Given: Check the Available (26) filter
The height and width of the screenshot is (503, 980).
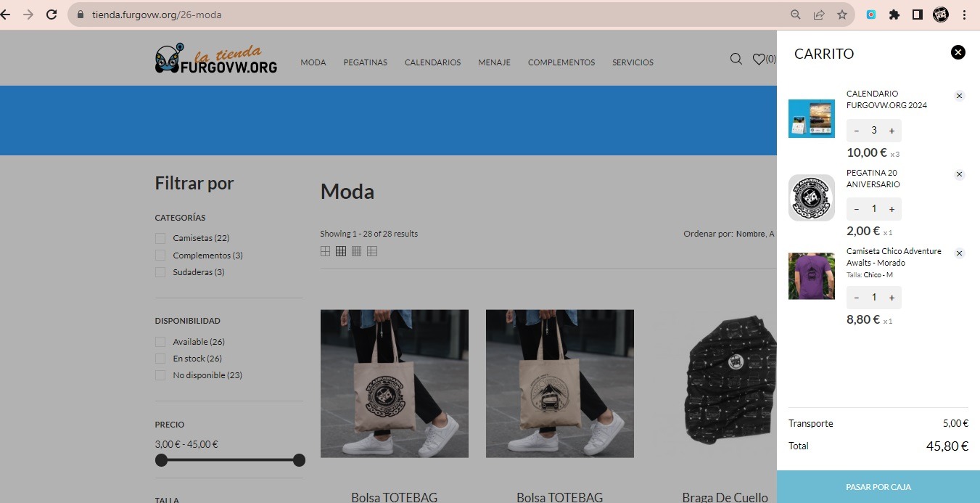Looking at the screenshot, I should click(x=160, y=342).
